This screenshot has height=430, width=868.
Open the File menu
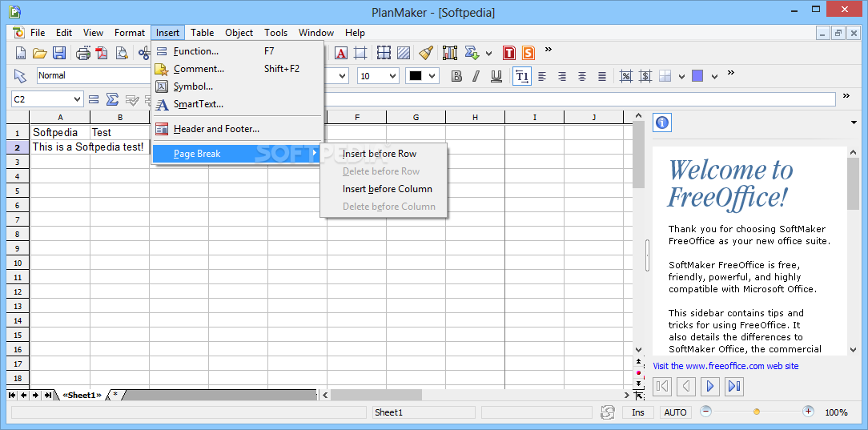38,33
